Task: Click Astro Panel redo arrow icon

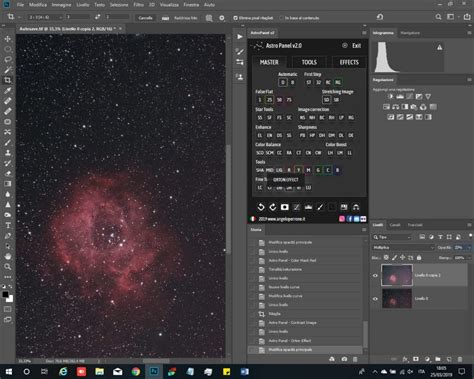Action: click(x=273, y=207)
